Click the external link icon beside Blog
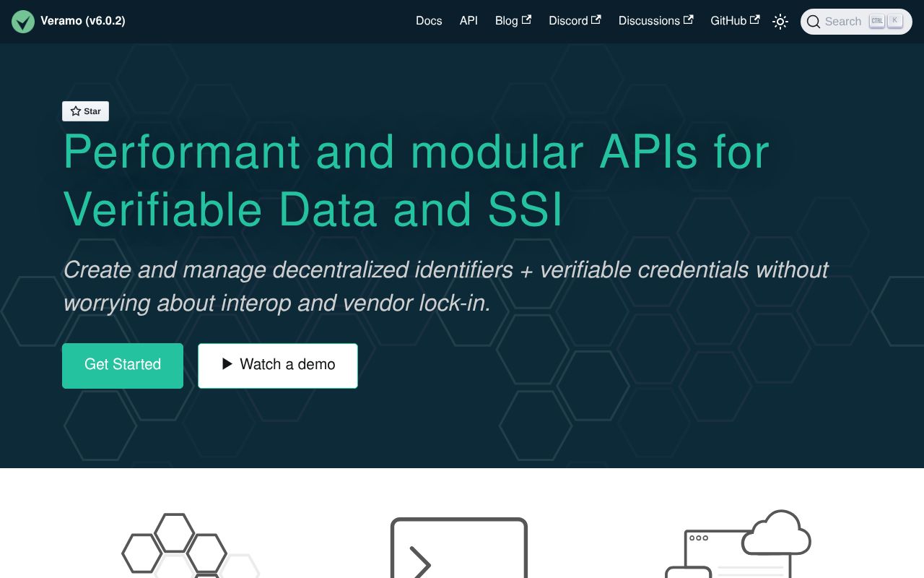This screenshot has height=578, width=924. (526, 20)
